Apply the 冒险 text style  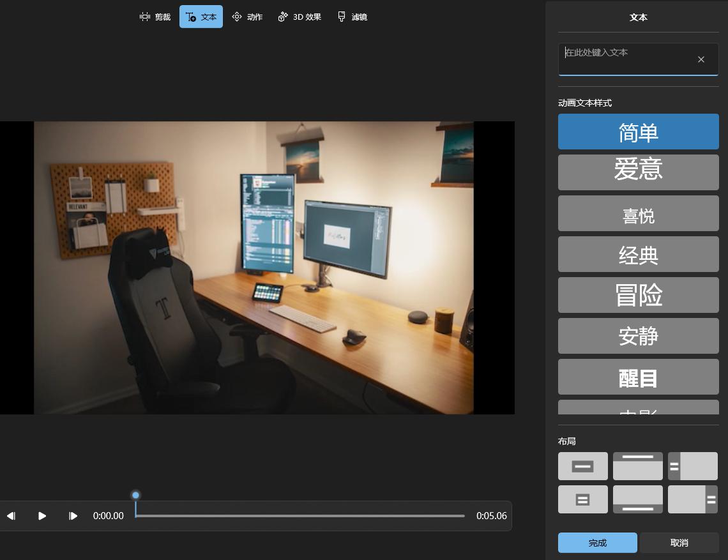coord(638,295)
